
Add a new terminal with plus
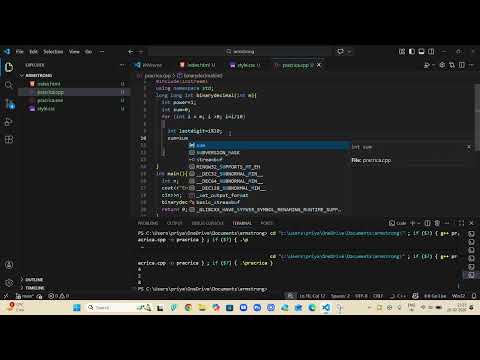(x=413, y=223)
